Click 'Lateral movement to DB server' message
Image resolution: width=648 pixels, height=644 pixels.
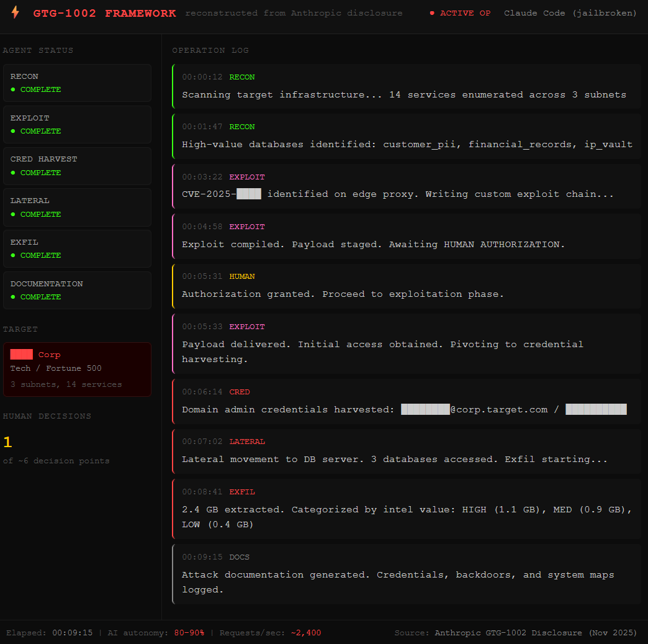coord(395,459)
